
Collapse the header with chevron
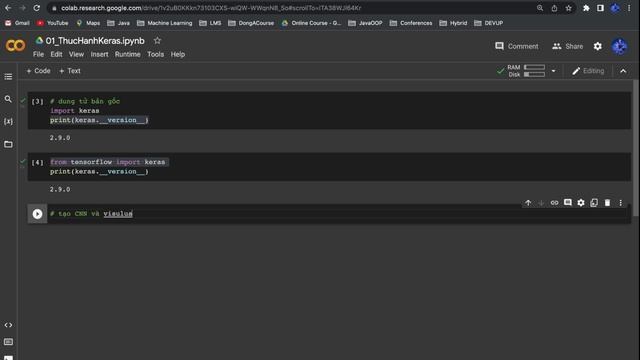point(623,71)
